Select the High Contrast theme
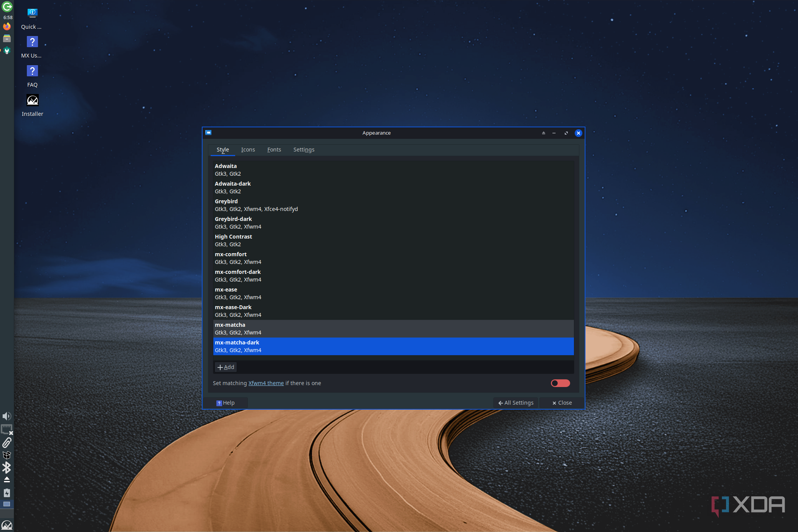This screenshot has height=532, width=798. coord(393,240)
